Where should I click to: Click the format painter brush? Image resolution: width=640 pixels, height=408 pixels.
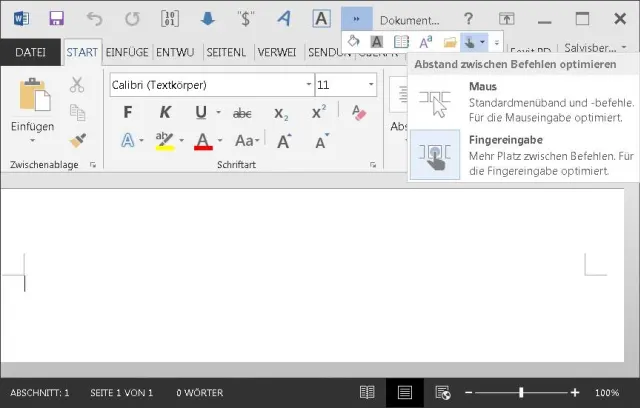pyautogui.click(x=77, y=140)
